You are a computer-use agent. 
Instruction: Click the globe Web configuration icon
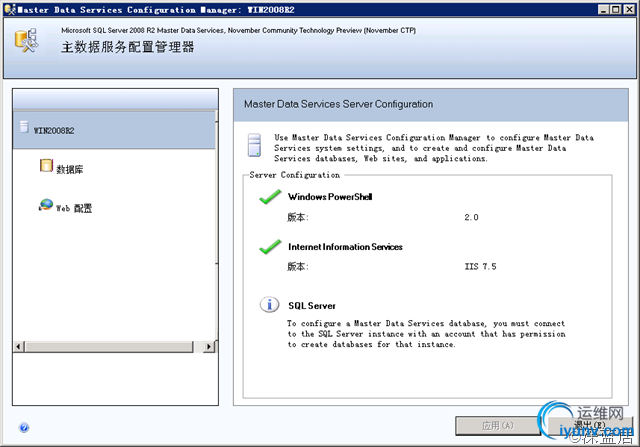click(46, 205)
